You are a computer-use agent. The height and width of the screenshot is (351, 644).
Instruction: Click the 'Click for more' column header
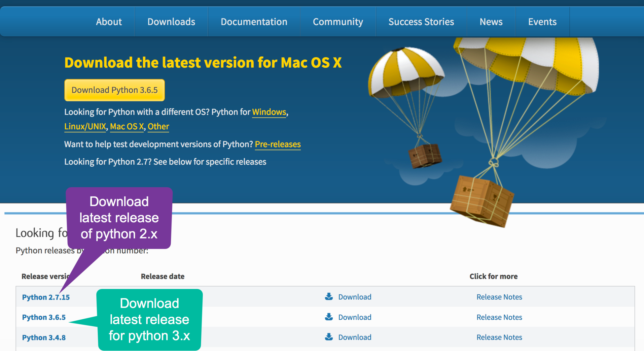pyautogui.click(x=493, y=276)
